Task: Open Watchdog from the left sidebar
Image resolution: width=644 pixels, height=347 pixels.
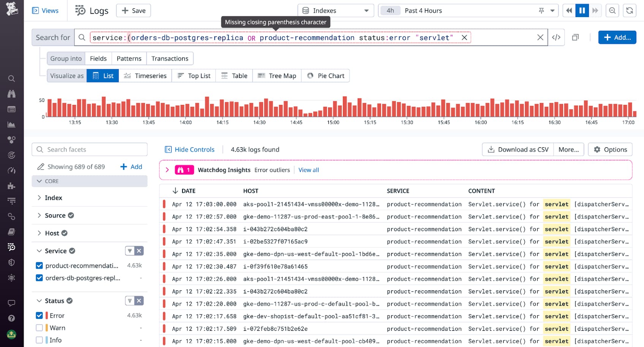Action: tap(11, 93)
